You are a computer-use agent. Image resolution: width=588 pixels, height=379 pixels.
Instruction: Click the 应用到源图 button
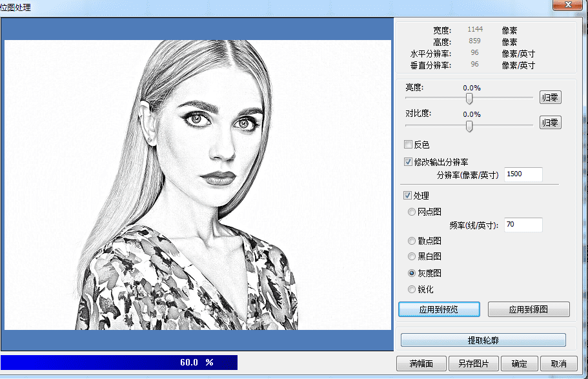[529, 309]
